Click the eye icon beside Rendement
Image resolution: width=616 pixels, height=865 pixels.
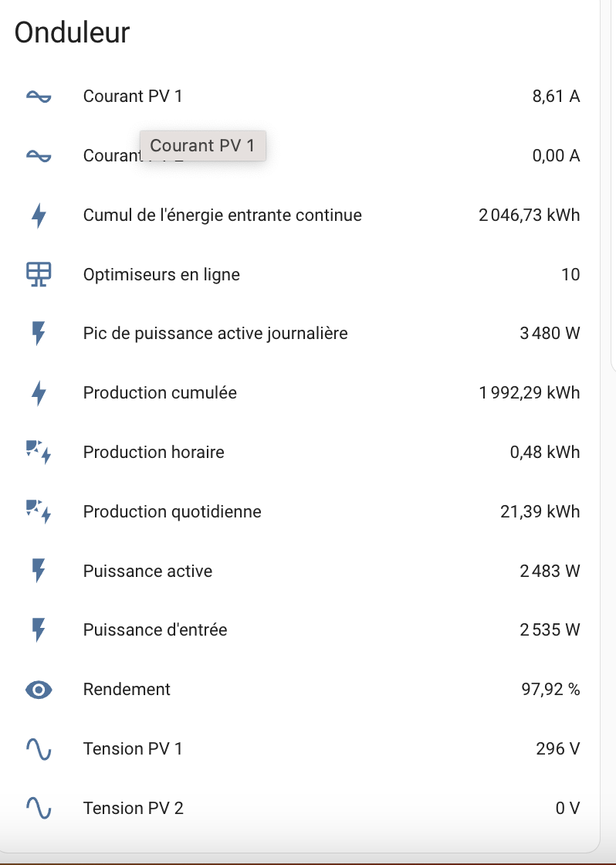(39, 690)
